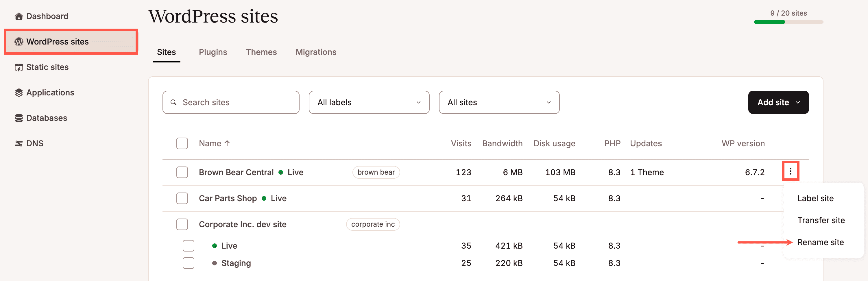This screenshot has width=868, height=281.
Task: Go to Dashboard in sidebar
Action: point(47,16)
